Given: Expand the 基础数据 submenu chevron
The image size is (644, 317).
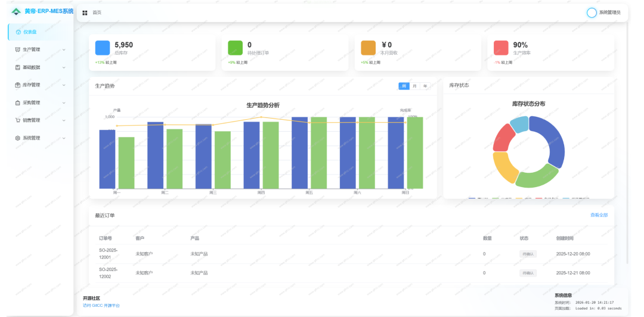Looking at the screenshot, I should [64, 67].
